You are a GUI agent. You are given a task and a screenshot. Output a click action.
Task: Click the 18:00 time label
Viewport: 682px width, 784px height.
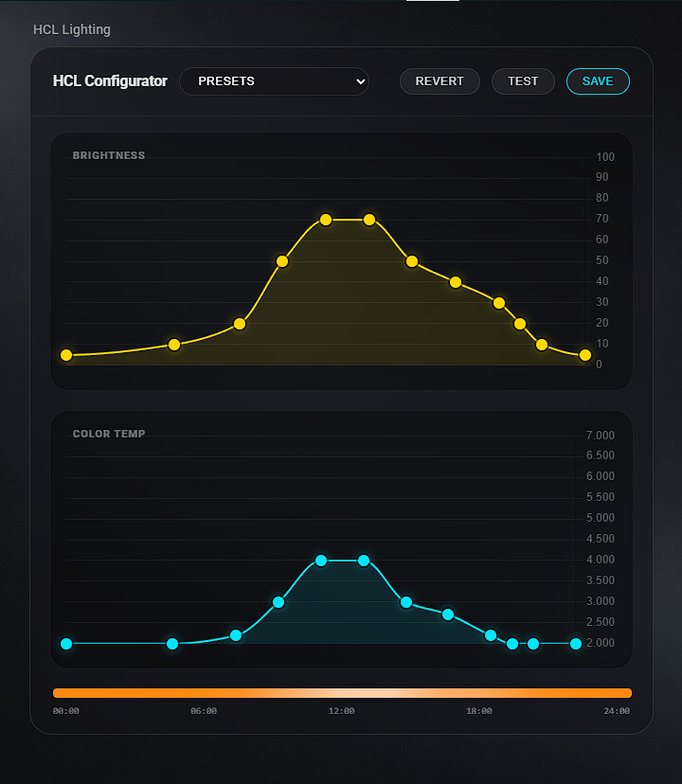tap(479, 711)
